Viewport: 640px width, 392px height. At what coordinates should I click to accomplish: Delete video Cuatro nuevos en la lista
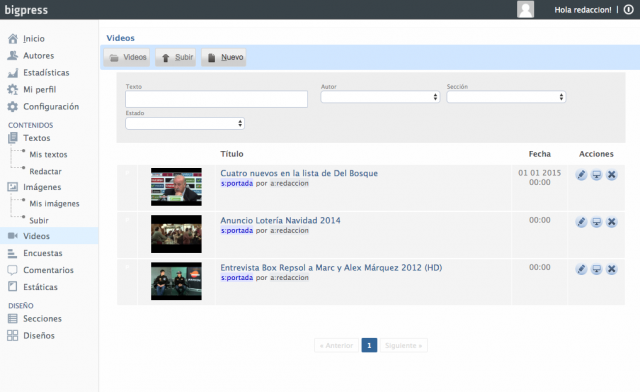[x=611, y=175]
